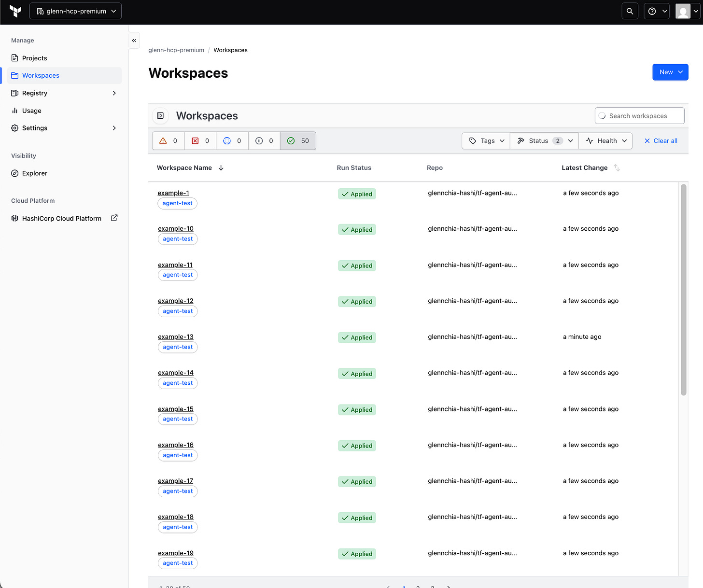The image size is (703, 588).
Task: Click the Explorer visibility icon
Action: pos(15,173)
